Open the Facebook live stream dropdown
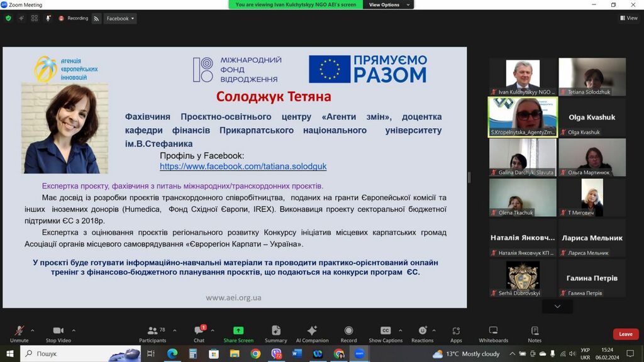The width and height of the screenshot is (644, 362). pyautogui.click(x=120, y=18)
